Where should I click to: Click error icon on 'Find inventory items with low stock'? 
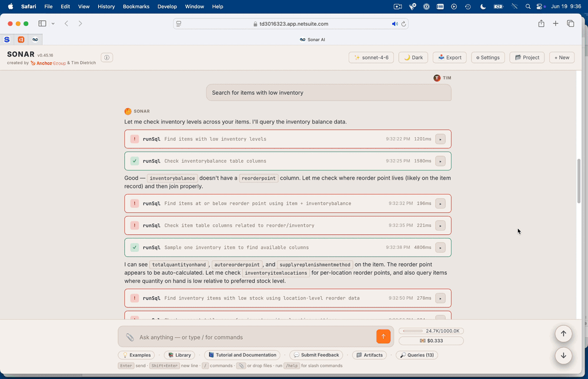click(135, 298)
